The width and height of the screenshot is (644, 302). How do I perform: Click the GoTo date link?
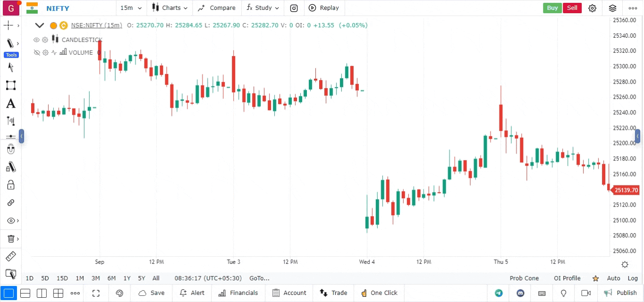click(259, 278)
